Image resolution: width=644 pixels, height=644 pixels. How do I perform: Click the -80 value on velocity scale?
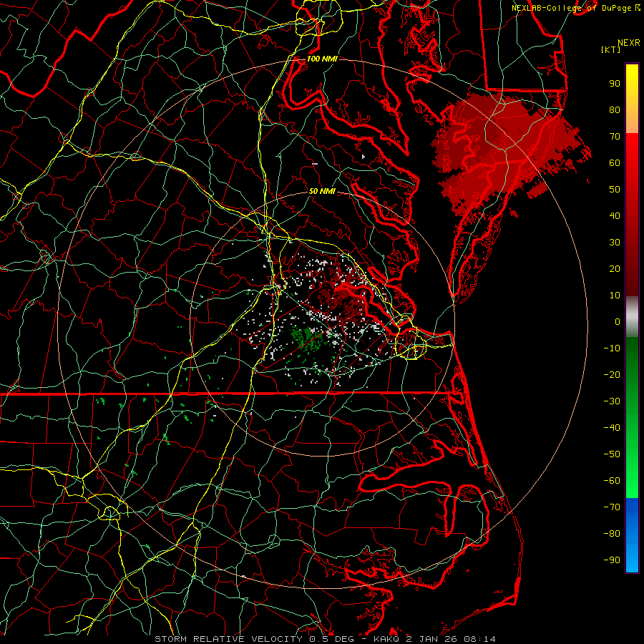pos(612,534)
